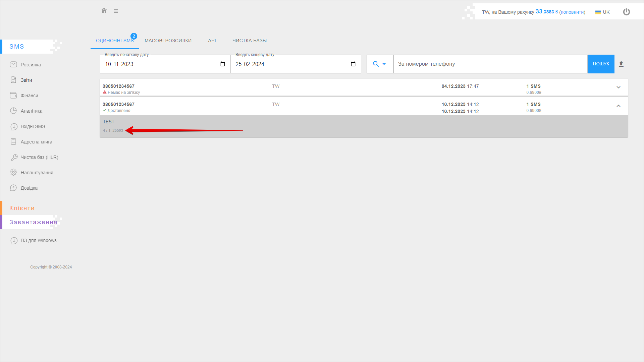Screen dimensions: 644x362
Task: Click the power logout icon
Action: (x=626, y=12)
